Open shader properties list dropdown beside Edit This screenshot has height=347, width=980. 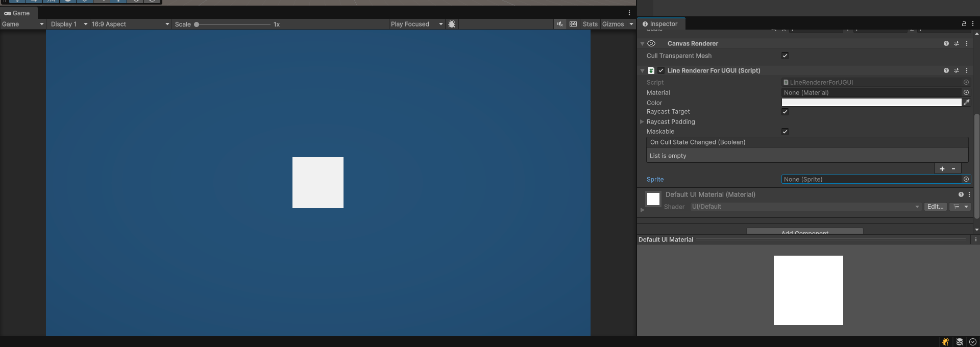coord(960,207)
